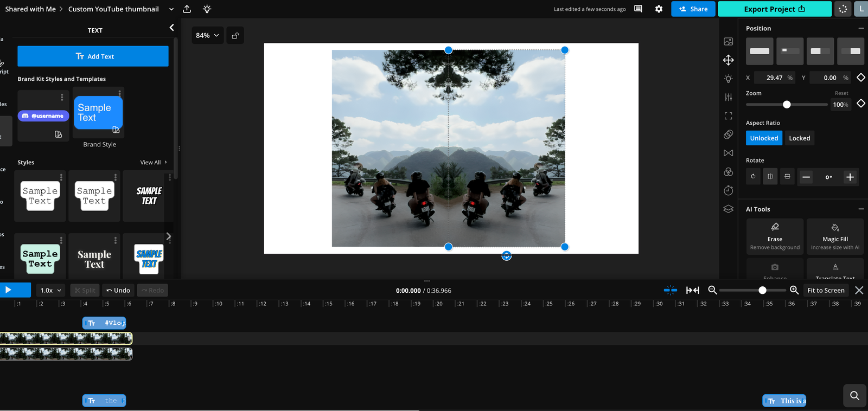Open the overlapping circles Effects icon
Viewport: 868px width, 411px height.
[x=728, y=134]
